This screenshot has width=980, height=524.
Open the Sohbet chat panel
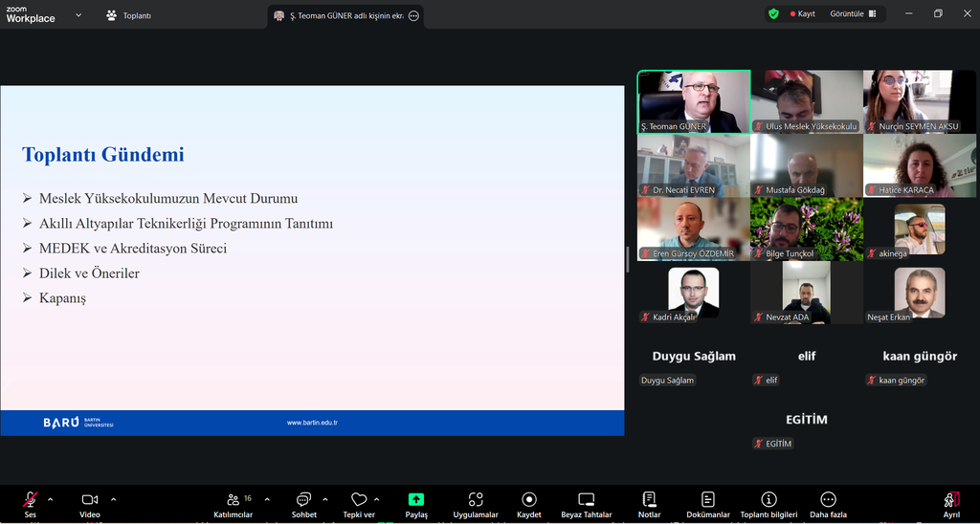pyautogui.click(x=303, y=501)
